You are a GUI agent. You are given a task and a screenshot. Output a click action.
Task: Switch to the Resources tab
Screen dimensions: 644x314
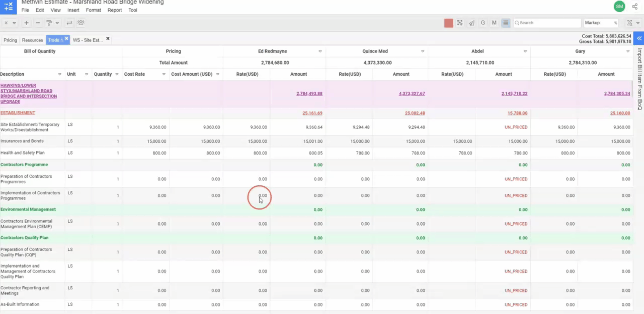point(32,40)
